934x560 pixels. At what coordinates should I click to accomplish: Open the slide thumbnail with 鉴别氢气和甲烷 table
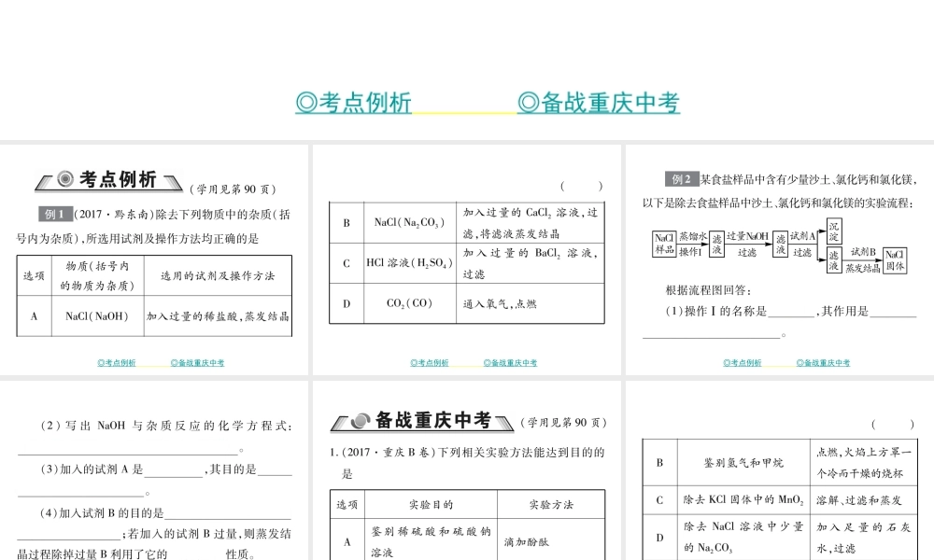click(x=780, y=470)
